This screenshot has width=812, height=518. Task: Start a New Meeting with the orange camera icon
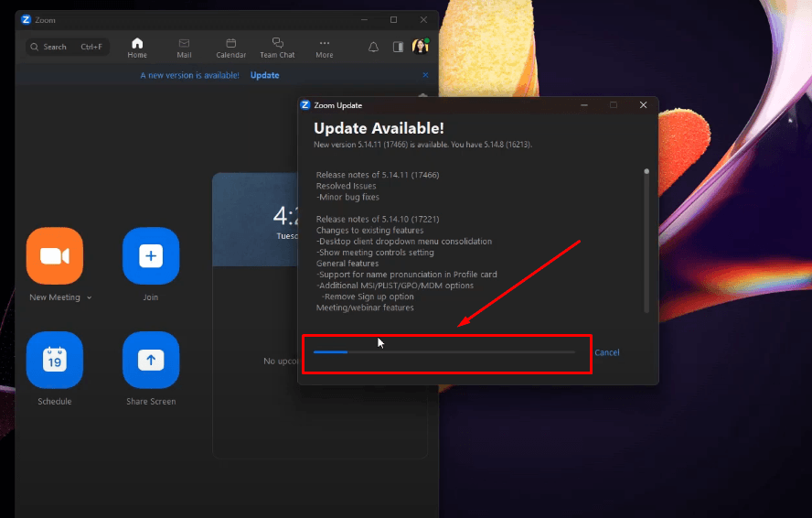tap(54, 255)
